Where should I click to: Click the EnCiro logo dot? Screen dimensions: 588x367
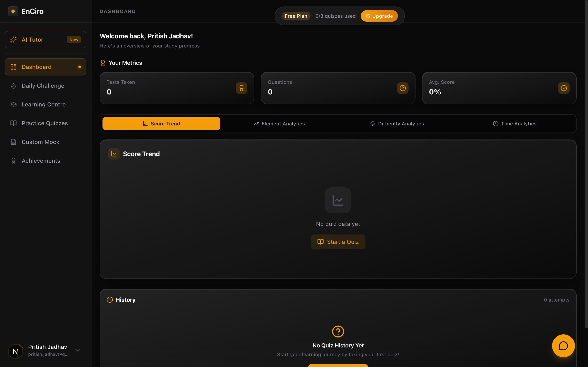[x=13, y=11]
